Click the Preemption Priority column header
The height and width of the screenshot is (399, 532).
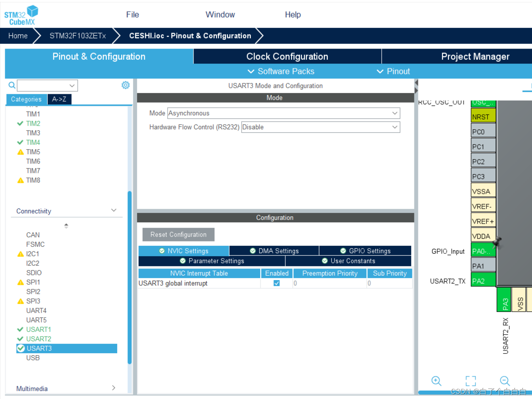330,273
